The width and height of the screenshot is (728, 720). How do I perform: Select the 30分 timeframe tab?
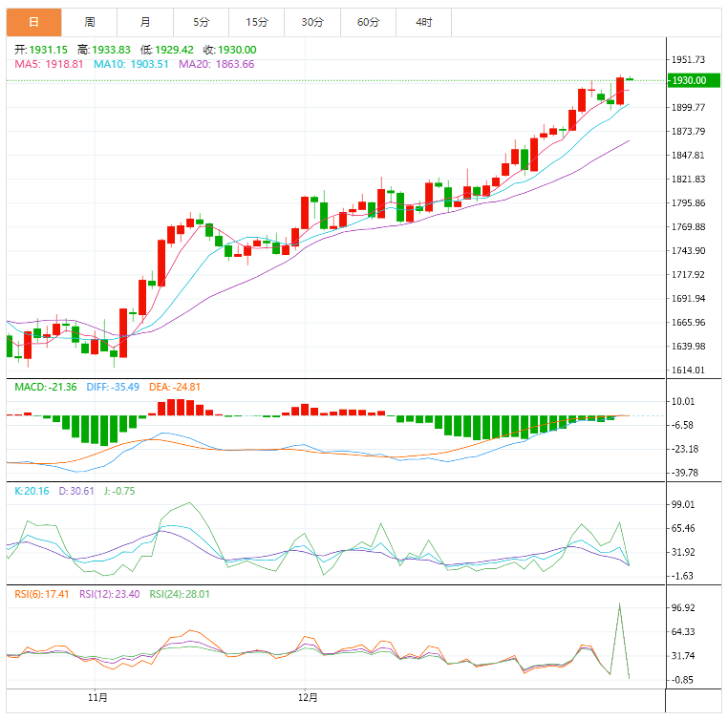(311, 21)
